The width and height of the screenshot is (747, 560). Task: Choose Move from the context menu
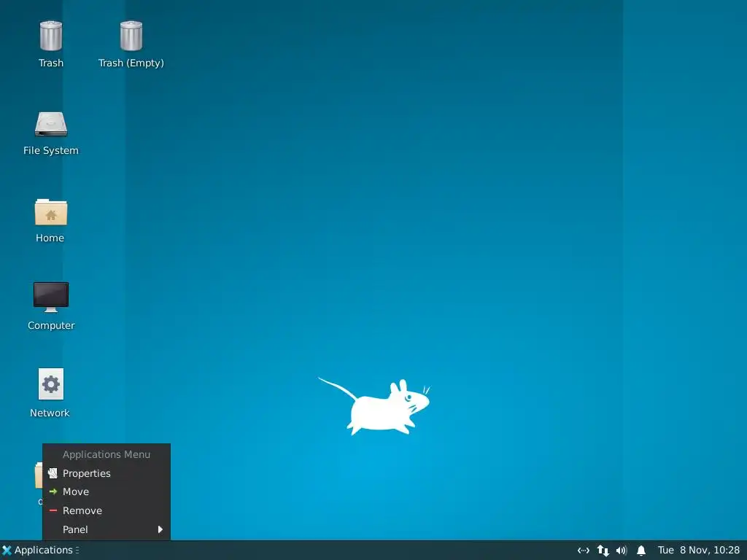(107, 491)
